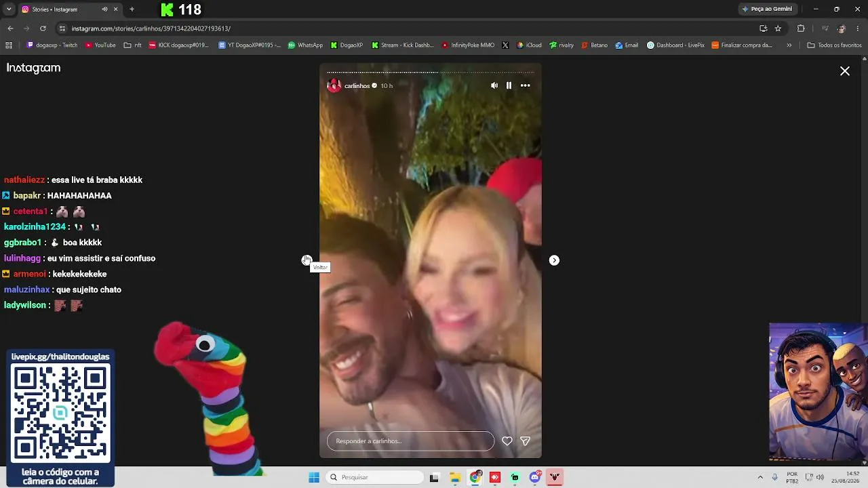Open the 'dogaoxp - Twitch' bookmark
Image resolution: width=868 pixels, height=488 pixels.
point(52,45)
